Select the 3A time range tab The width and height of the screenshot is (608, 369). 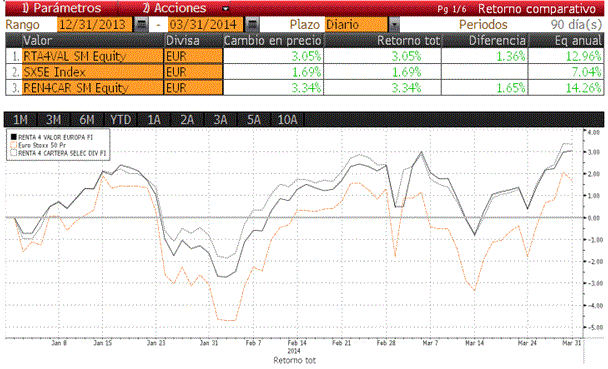click(220, 120)
